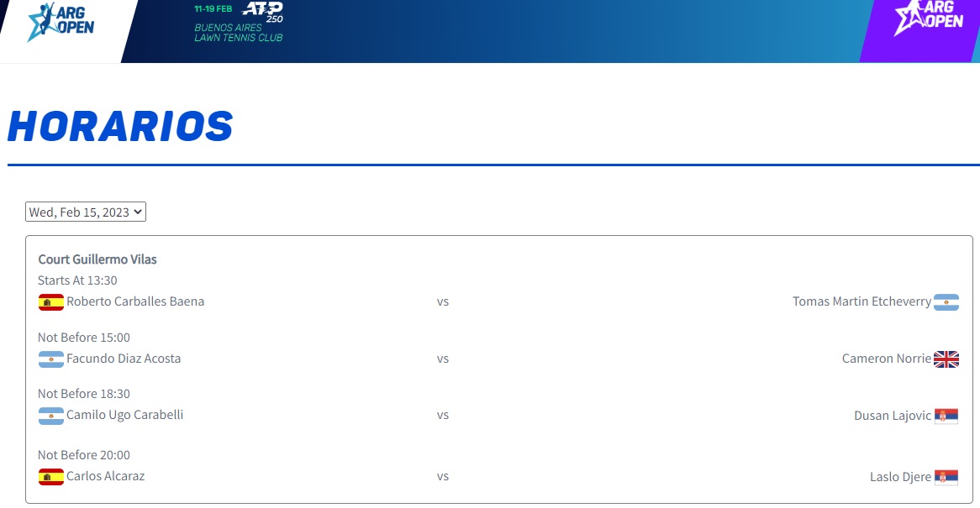Click 'vs' in the Norrie match row
The height and width of the screenshot is (508, 980).
click(x=442, y=359)
